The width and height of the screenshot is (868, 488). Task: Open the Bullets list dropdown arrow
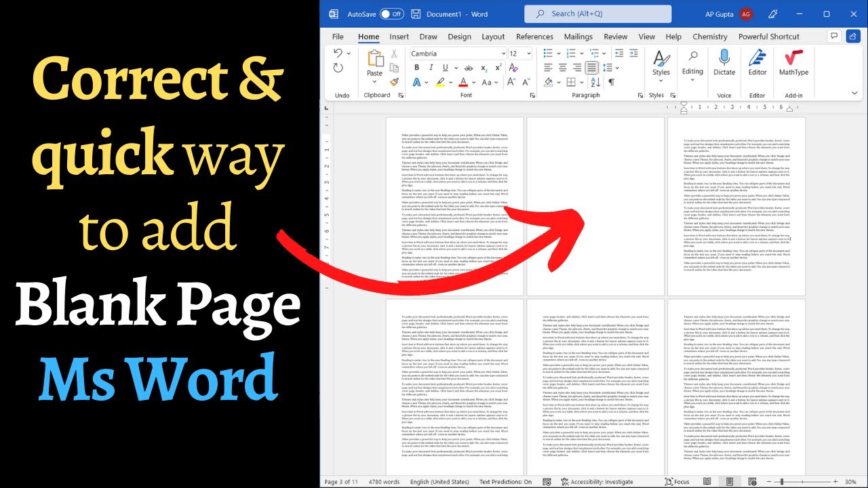(x=559, y=54)
